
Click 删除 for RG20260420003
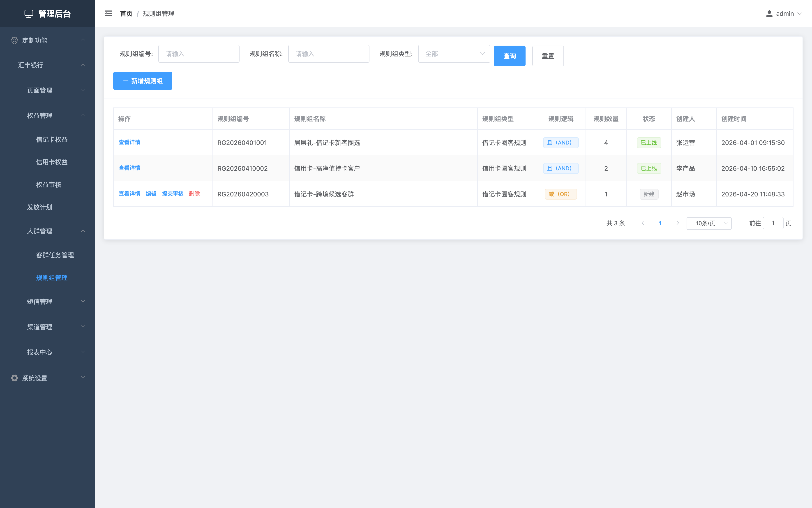194,194
